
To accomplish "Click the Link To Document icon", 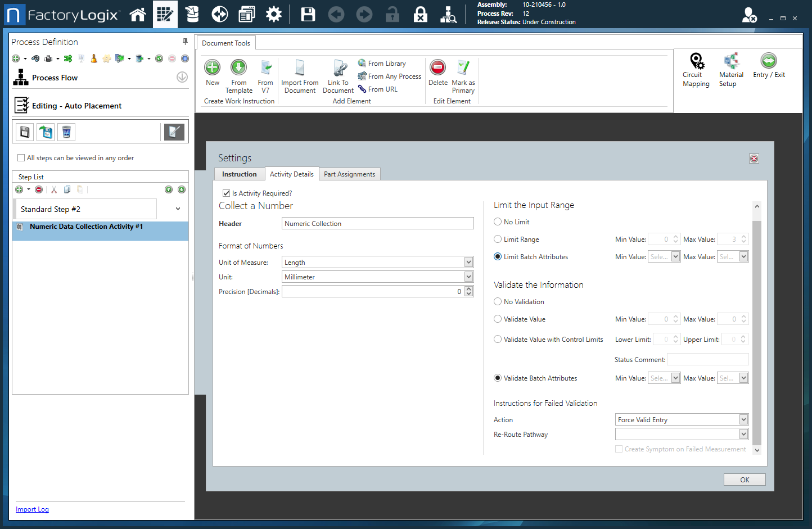I will coord(339,68).
